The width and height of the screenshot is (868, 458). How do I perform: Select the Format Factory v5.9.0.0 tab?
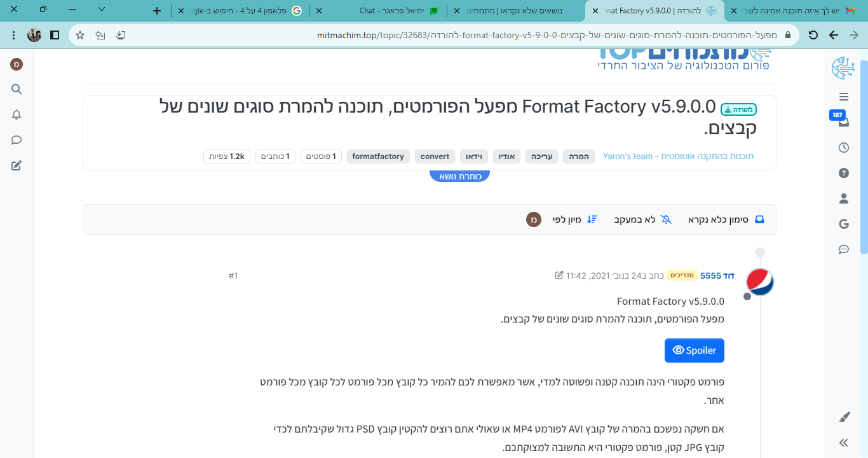pyautogui.click(x=655, y=11)
